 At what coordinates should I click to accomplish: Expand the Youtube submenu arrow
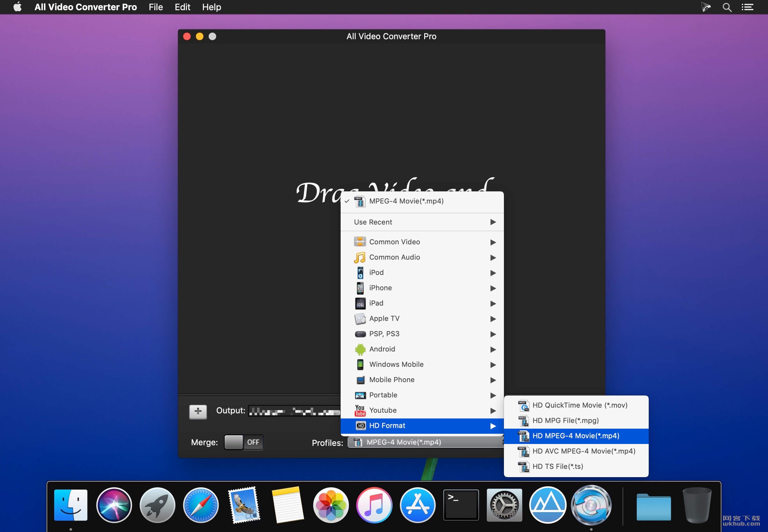tap(493, 411)
